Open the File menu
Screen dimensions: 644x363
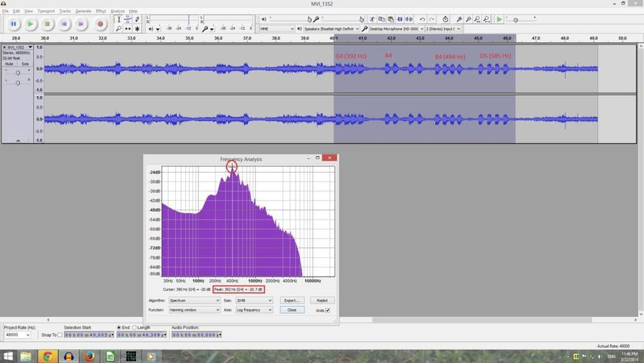(5, 11)
